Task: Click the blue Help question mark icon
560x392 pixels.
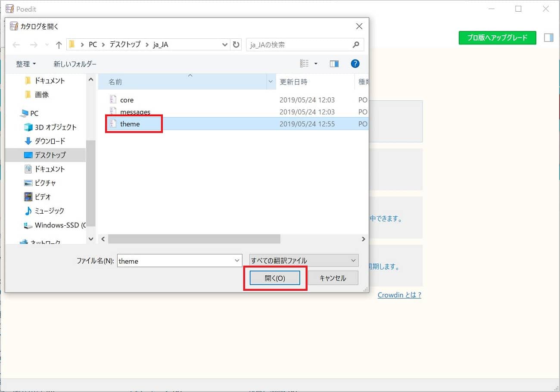Action: pos(355,64)
